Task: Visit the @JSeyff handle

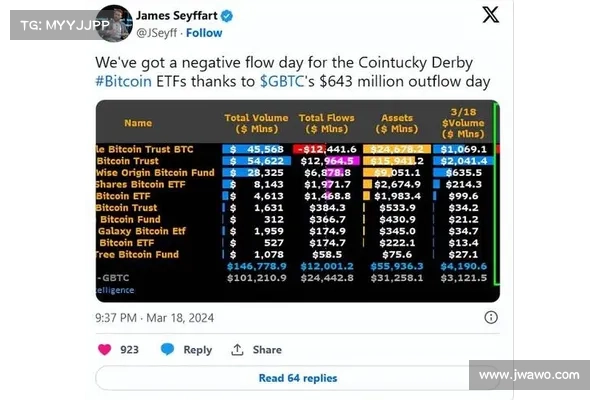Action: pyautogui.click(x=158, y=33)
